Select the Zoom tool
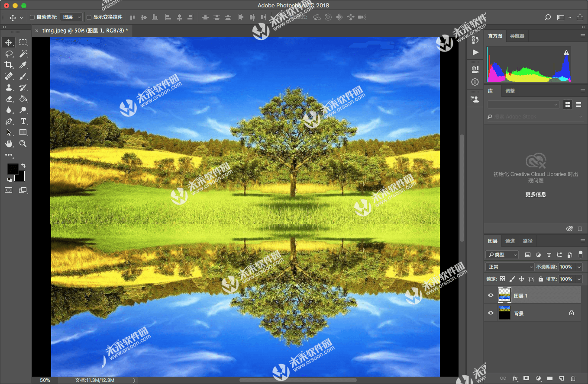588x384 pixels. pos(23,144)
